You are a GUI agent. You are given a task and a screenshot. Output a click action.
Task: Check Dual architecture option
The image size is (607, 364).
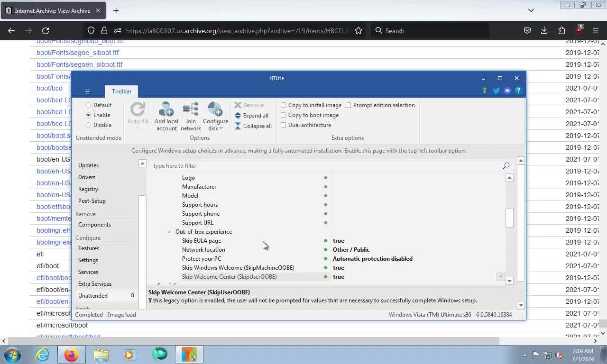(306, 125)
